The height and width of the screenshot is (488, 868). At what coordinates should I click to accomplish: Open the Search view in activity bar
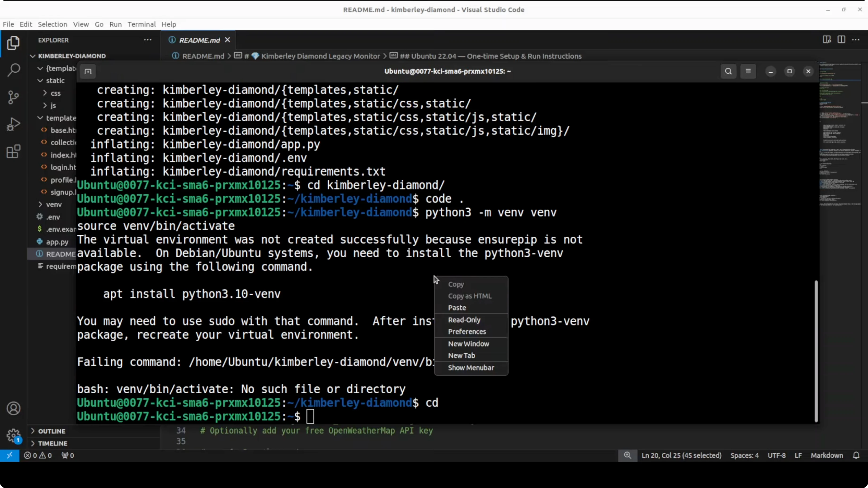13,70
